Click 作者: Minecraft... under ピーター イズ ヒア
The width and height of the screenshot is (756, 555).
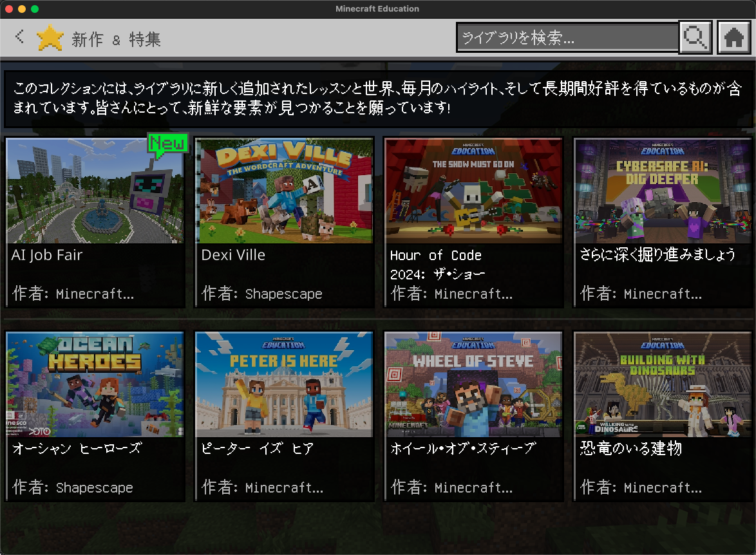pos(262,487)
